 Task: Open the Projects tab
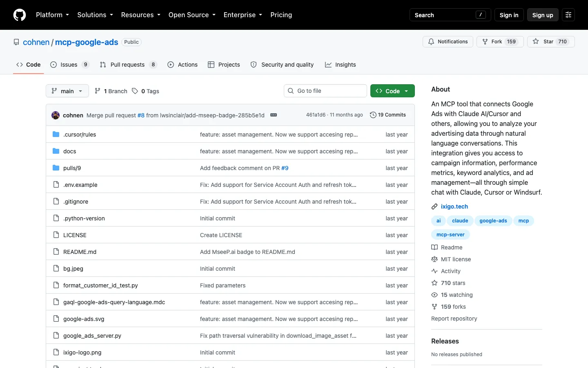click(224, 65)
